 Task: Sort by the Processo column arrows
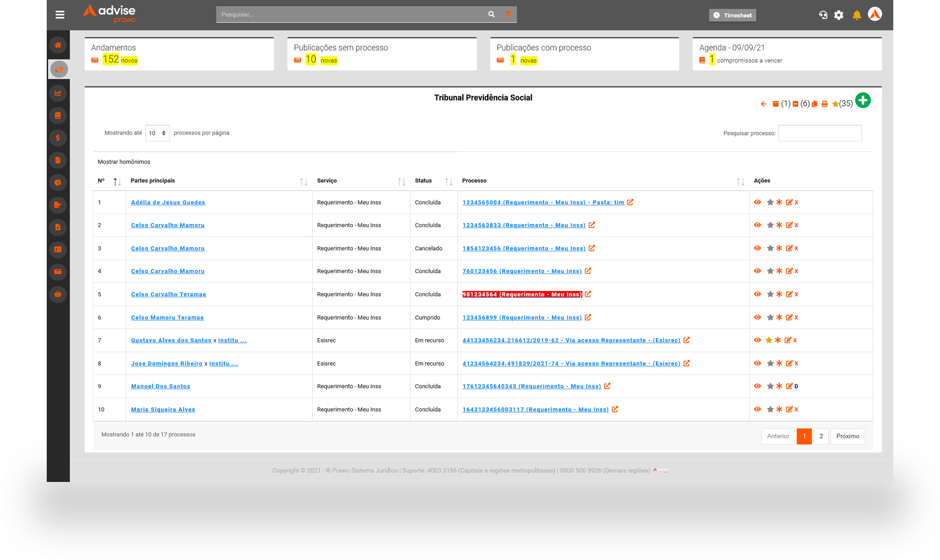(x=740, y=181)
